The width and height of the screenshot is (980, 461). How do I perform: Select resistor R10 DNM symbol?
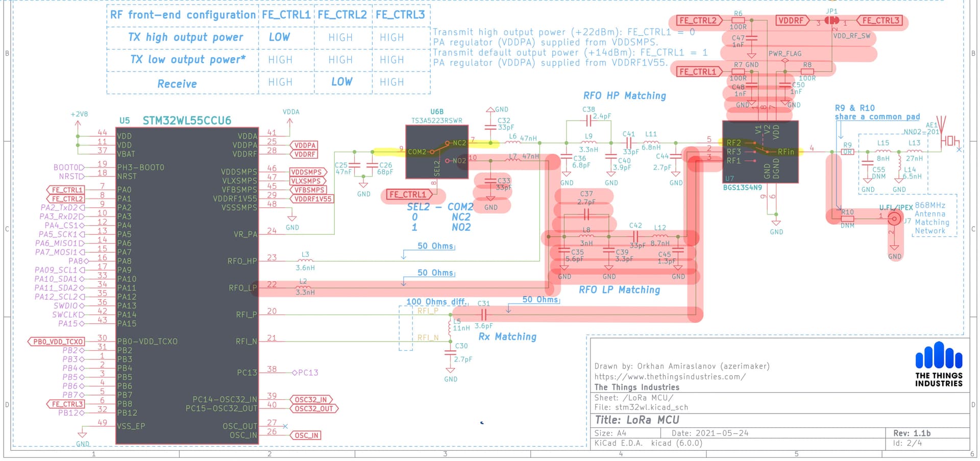click(x=847, y=219)
